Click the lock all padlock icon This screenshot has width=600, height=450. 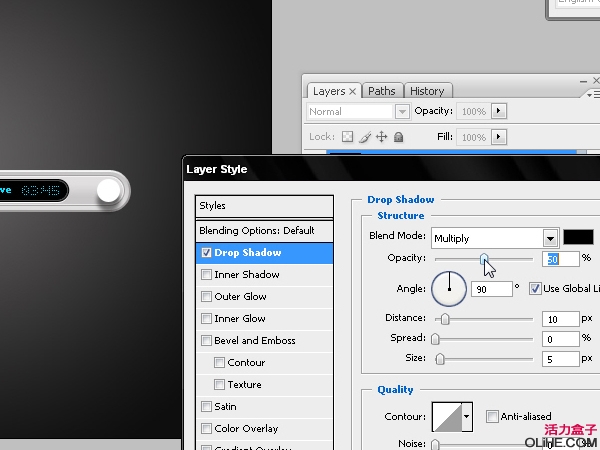(x=398, y=137)
